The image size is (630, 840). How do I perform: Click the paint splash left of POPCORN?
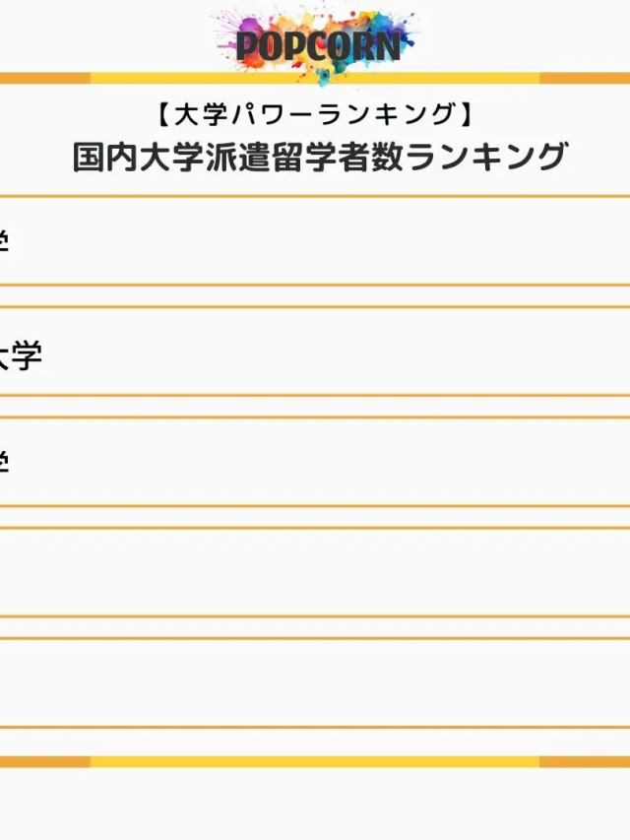pos(224,30)
